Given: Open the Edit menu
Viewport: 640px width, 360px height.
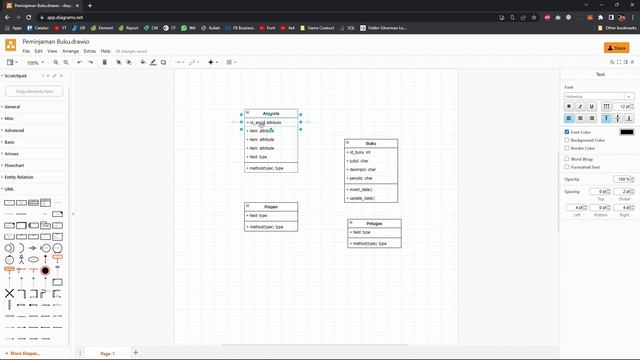Looking at the screenshot, I should click(38, 51).
